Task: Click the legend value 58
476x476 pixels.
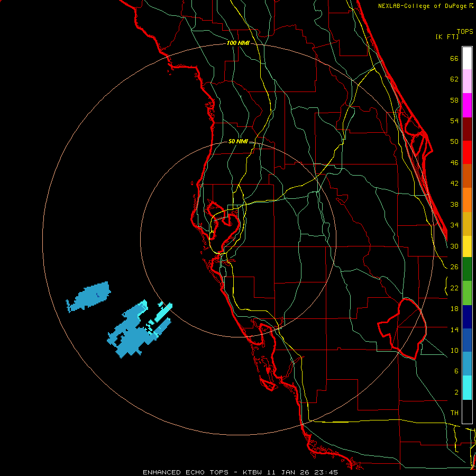Action: [x=454, y=100]
